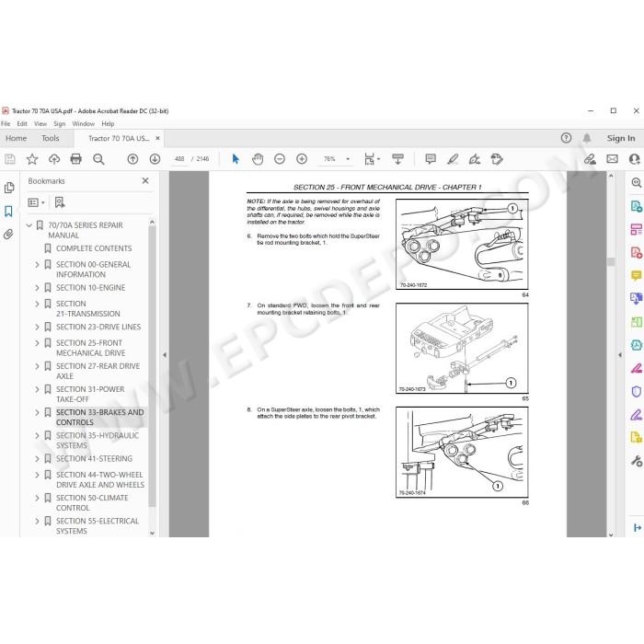This screenshot has height=644, width=644.
Task: Toggle the Bookmarks panel icon in sidebar
Action: tap(8, 211)
